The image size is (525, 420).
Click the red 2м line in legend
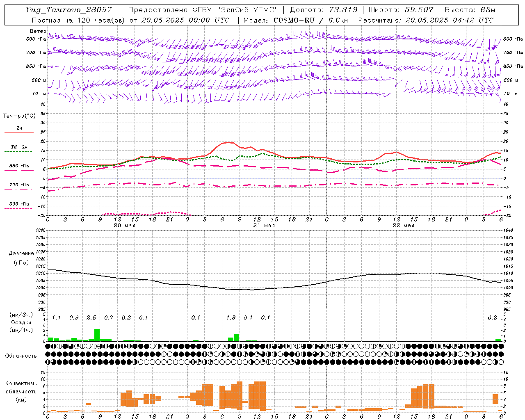19,132
